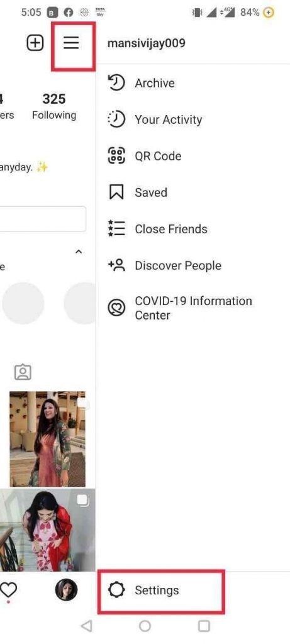
Task: Collapse story highlights with the chevron
Action: [x=79, y=252]
